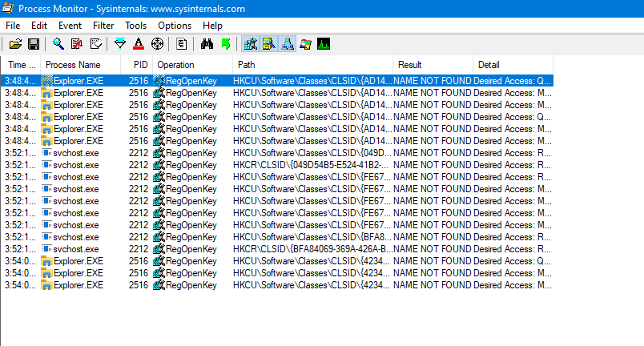This screenshot has height=346, width=644.
Task: Click the Open file toolbar icon
Action: (x=15, y=43)
